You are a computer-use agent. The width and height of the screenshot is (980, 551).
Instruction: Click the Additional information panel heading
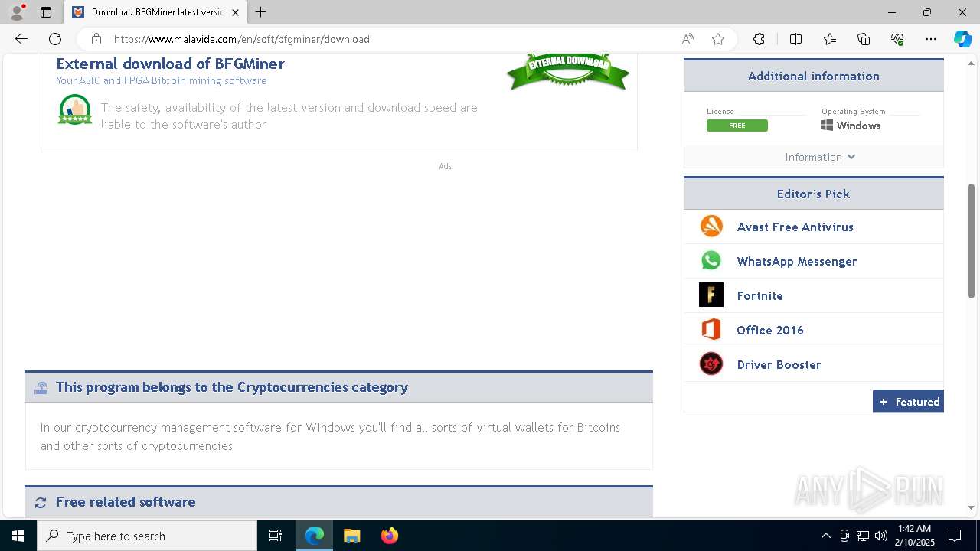point(813,76)
